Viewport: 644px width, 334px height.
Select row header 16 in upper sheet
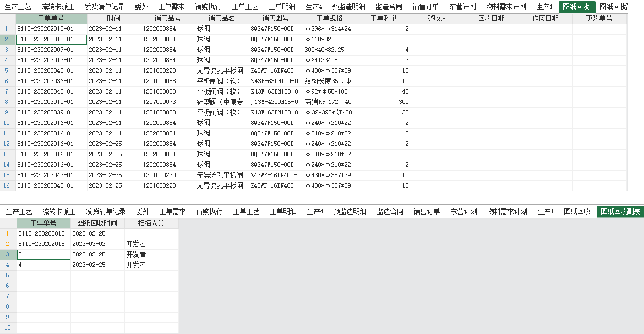point(7,185)
